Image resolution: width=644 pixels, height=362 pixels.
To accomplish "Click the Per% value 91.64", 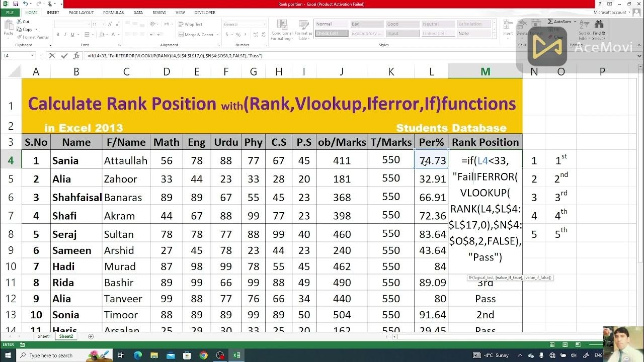I will 432,315.
